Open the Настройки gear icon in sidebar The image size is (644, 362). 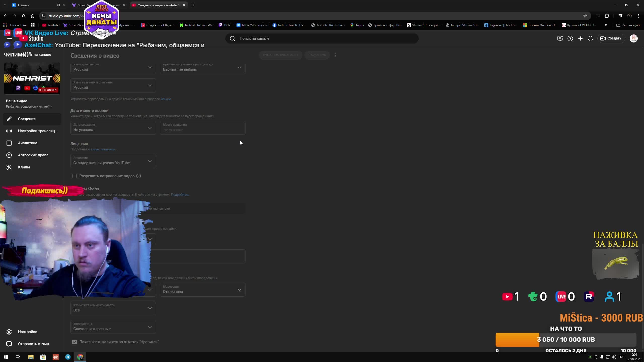pos(9,332)
